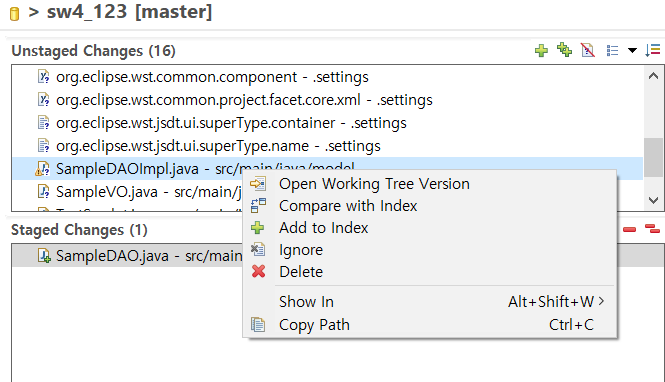Switch presentation mode with the list icon

612,51
